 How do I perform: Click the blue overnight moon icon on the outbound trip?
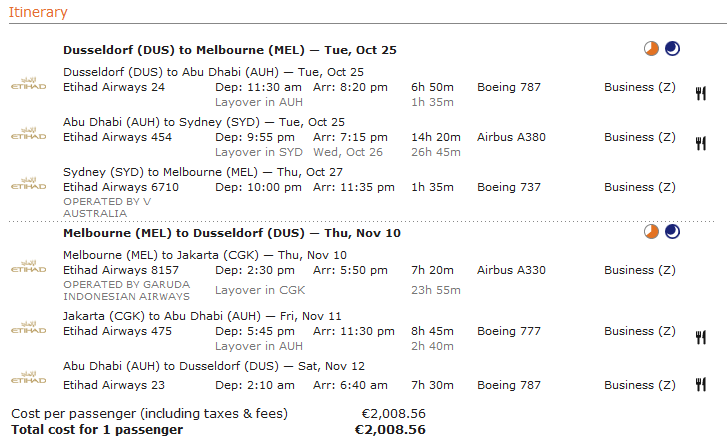tap(672, 49)
